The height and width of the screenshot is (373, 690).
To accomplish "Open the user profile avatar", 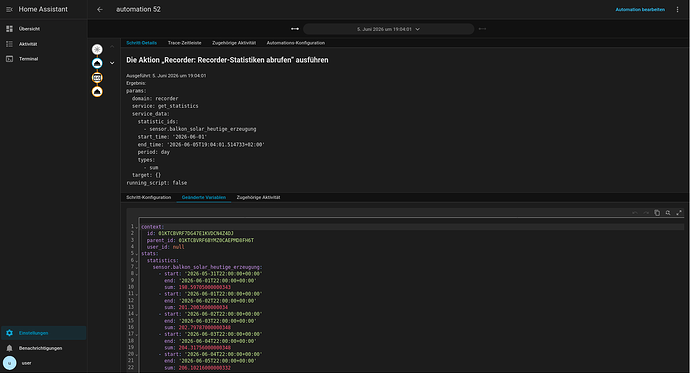I will point(9,363).
